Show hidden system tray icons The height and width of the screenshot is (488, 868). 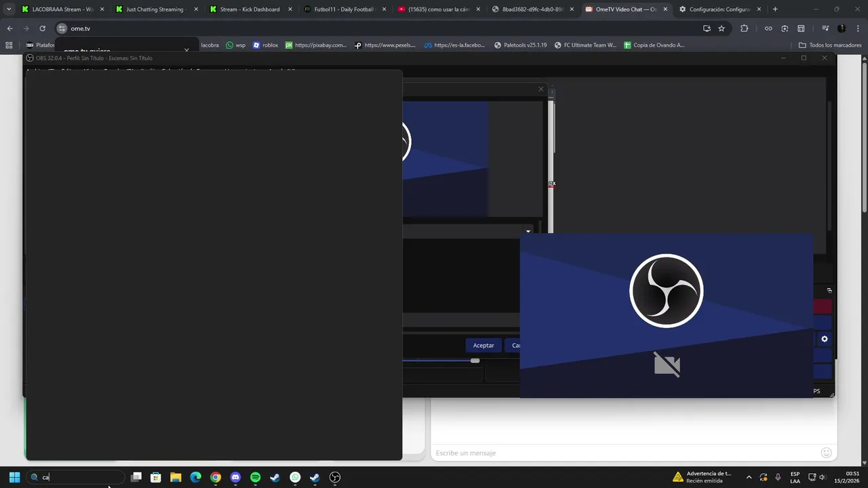[749, 477]
